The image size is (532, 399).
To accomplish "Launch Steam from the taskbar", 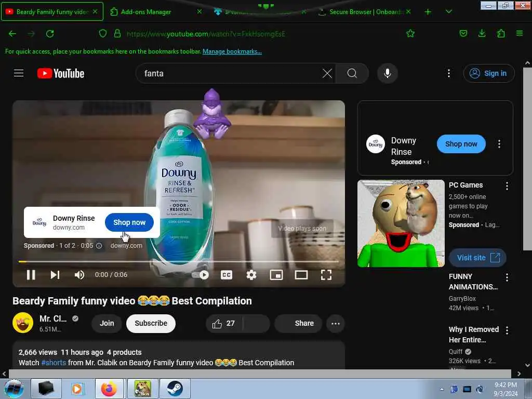I will point(175,389).
